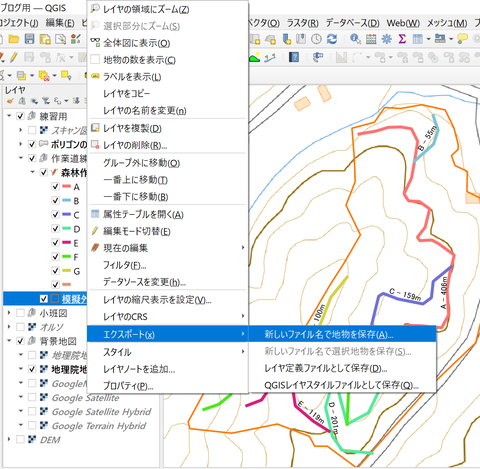Open the Style Manager icon

click(76, 39)
